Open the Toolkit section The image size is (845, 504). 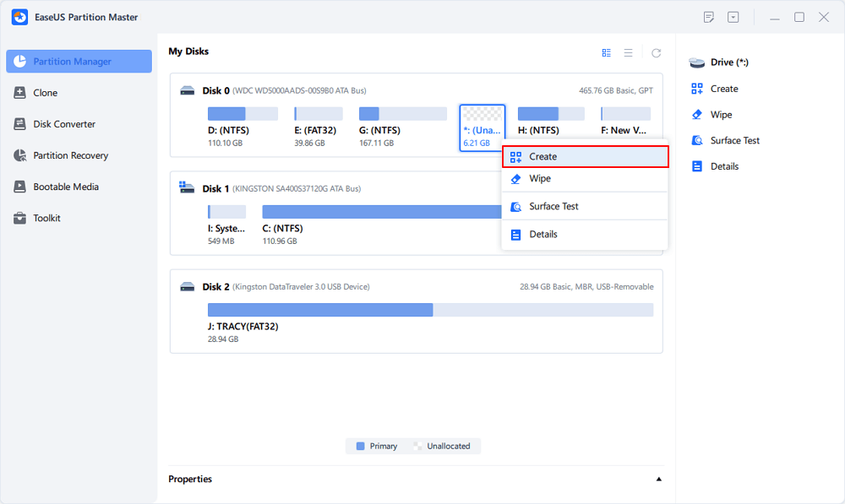pyautogui.click(x=46, y=218)
